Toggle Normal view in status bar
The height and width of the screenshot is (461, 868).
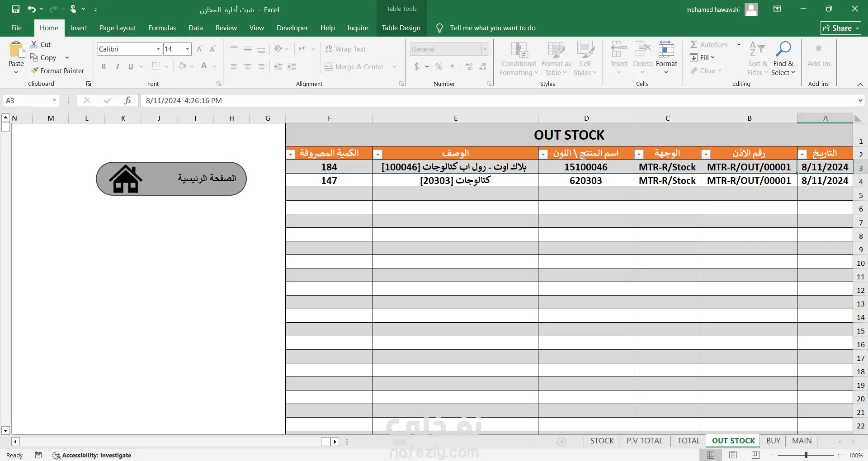pos(711,455)
